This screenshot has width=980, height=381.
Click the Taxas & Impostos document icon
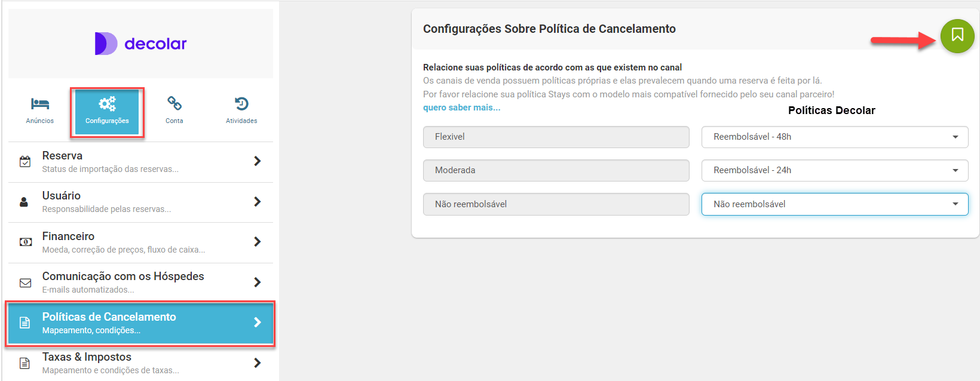(25, 363)
